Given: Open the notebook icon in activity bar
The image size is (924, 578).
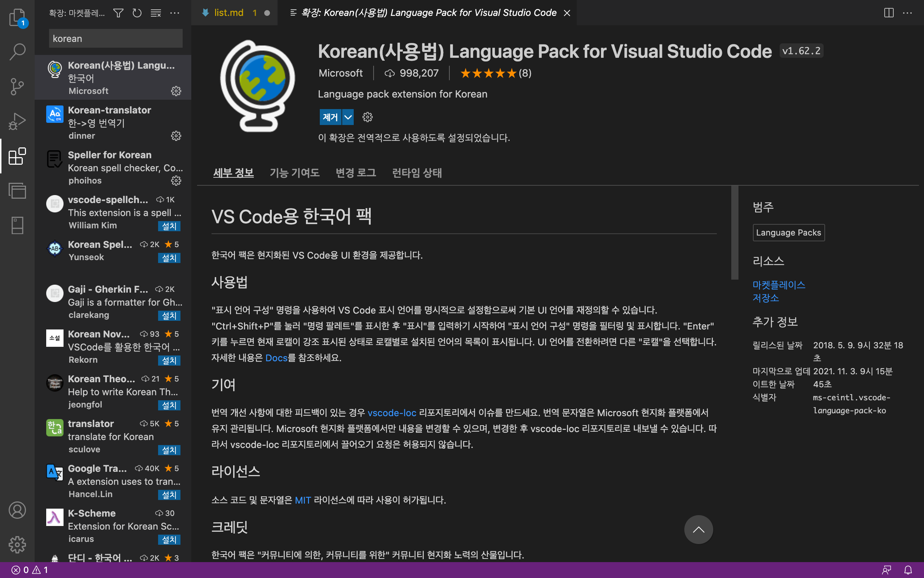Looking at the screenshot, I should (17, 225).
